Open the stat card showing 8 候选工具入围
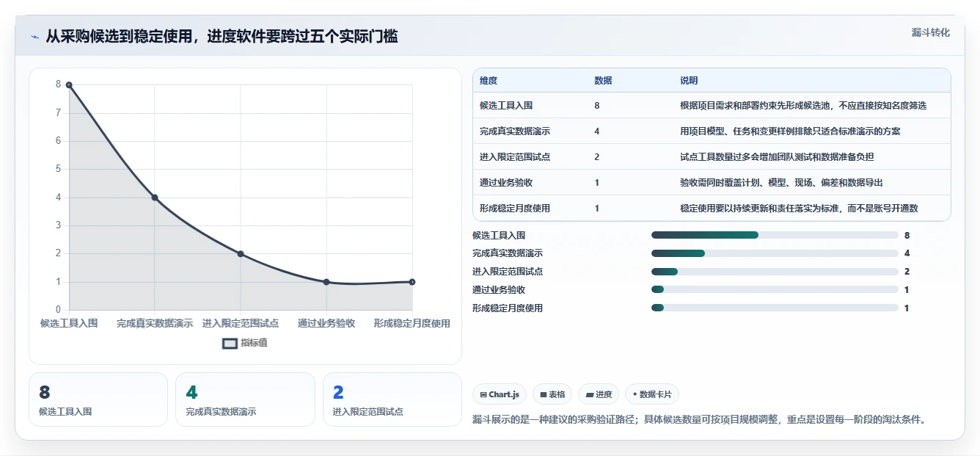Image resolution: width=980 pixels, height=456 pixels. pos(98,399)
